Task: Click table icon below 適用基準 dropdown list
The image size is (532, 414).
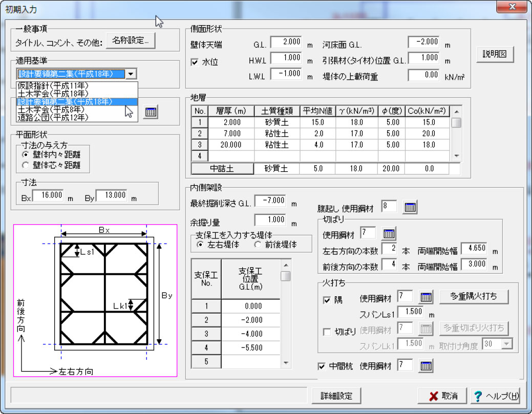Action: (151, 113)
